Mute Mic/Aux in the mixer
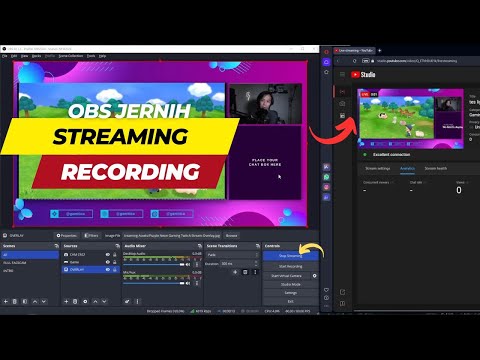This screenshot has height=360, width=480. coord(188,283)
